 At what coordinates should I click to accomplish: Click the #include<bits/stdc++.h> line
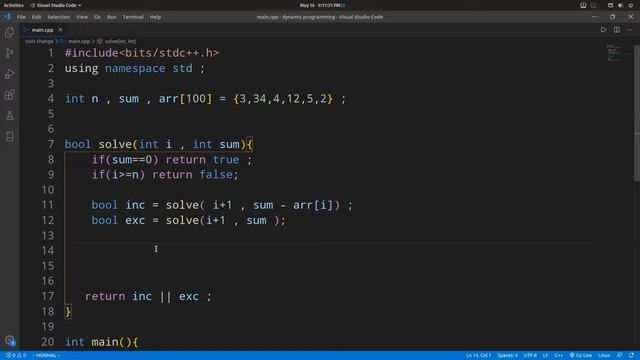(142, 53)
